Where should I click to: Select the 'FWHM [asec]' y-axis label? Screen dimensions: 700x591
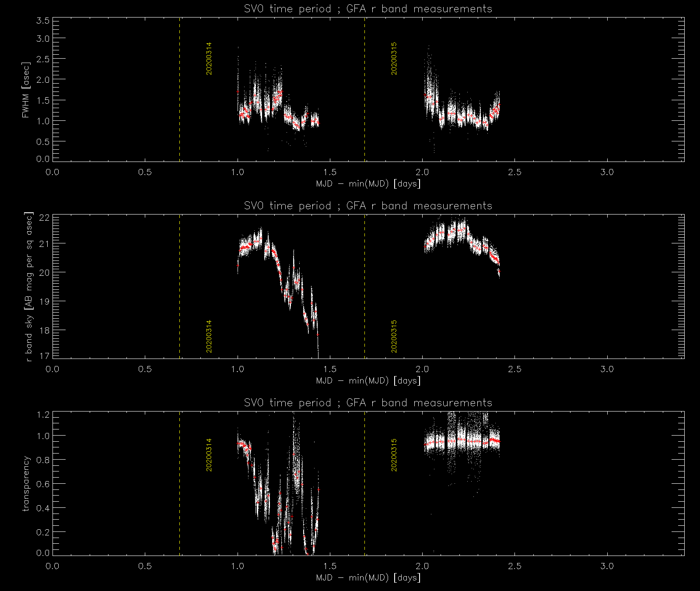pyautogui.click(x=26, y=91)
